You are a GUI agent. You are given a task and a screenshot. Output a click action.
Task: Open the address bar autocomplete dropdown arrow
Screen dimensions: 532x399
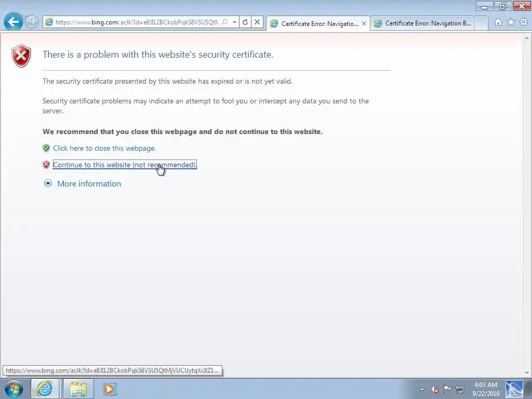tap(234, 22)
